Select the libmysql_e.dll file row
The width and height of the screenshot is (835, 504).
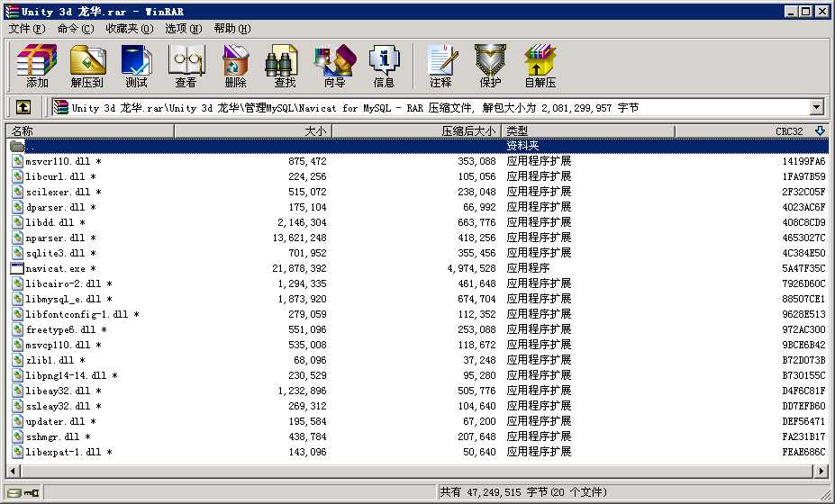(x=418, y=299)
